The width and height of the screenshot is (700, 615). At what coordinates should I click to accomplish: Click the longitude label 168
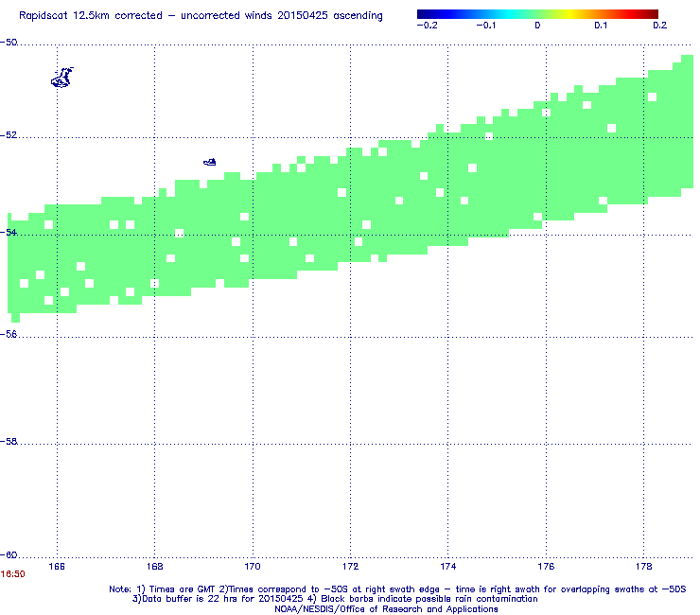(x=154, y=567)
